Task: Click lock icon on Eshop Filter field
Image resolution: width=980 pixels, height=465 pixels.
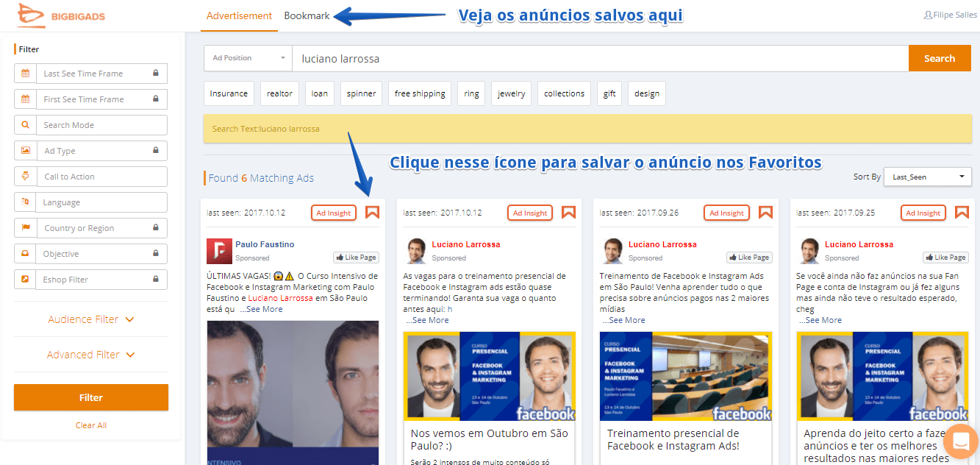Action: tap(156, 280)
